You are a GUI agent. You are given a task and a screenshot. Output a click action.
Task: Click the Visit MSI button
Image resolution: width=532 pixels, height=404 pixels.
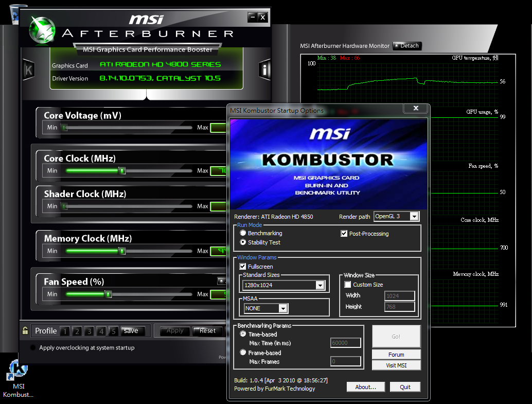point(396,365)
